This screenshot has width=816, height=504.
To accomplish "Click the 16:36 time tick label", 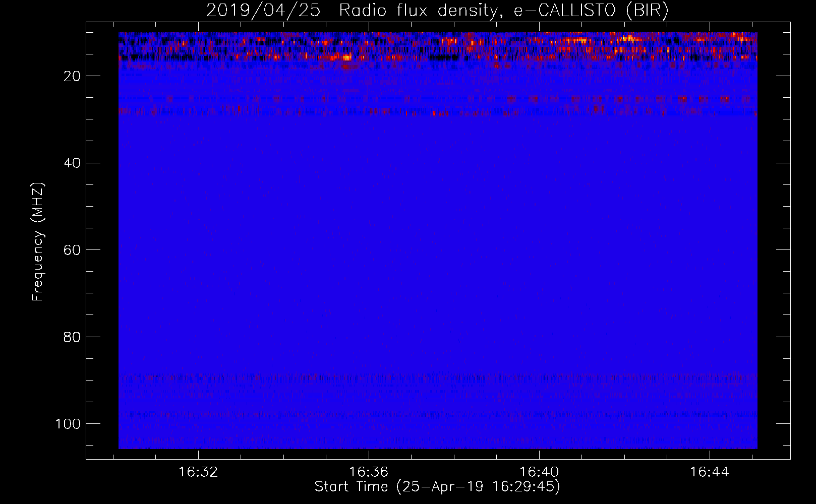I will 369,472.
